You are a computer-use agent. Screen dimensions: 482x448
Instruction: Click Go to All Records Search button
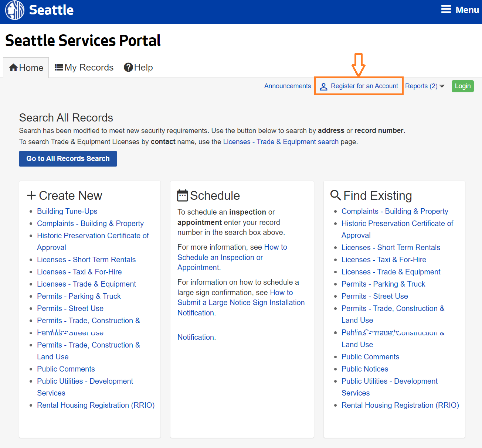[68, 159]
